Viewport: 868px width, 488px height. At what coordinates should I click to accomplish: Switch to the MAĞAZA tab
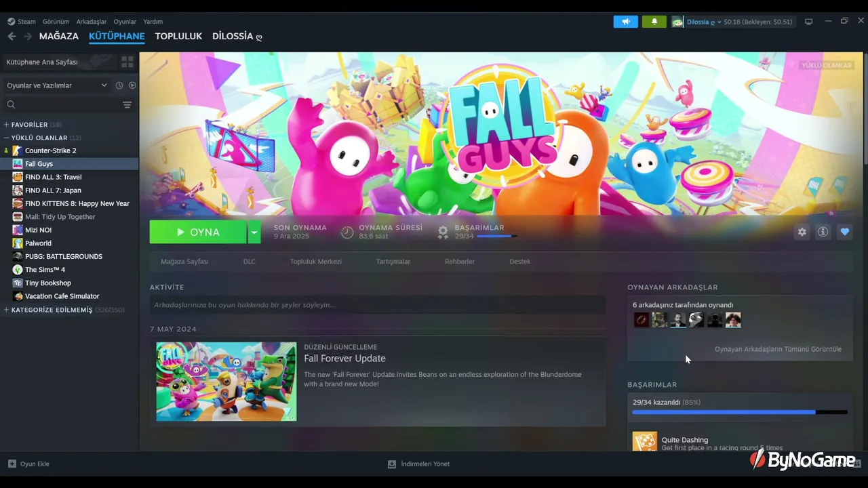pos(59,36)
